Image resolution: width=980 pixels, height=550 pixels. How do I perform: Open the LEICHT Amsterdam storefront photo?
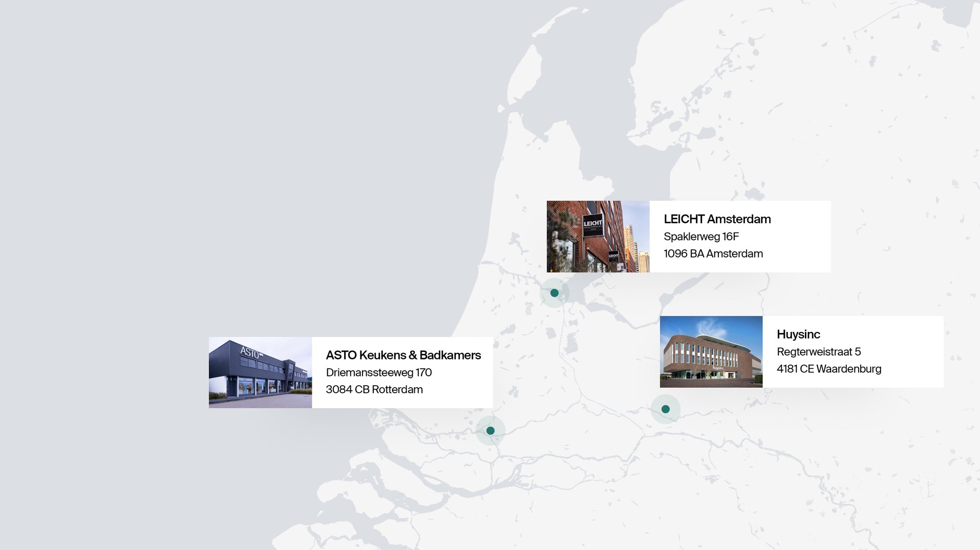tap(598, 237)
